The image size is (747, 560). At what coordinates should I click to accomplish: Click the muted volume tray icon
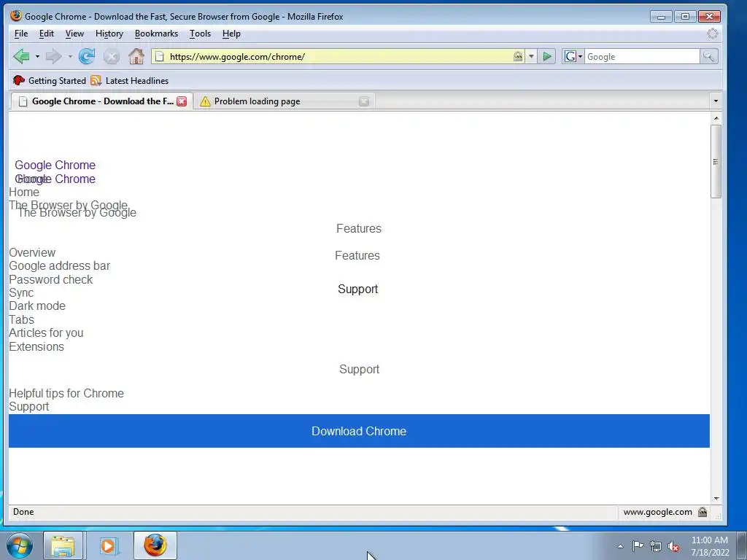click(x=673, y=546)
